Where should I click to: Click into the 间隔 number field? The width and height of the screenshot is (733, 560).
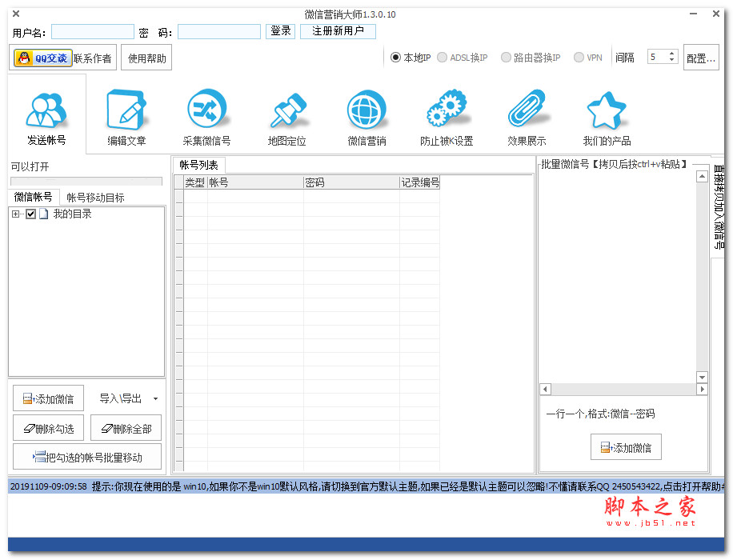coord(657,57)
